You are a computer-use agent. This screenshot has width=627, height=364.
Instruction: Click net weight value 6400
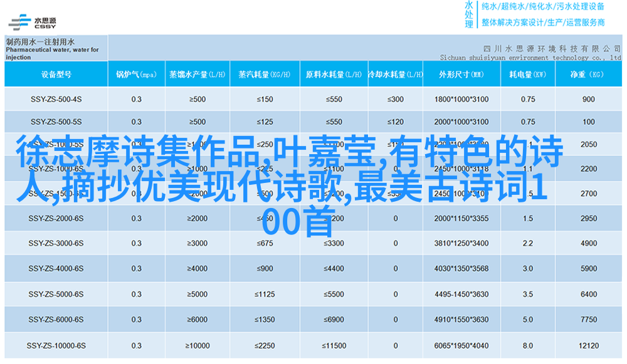tap(589, 294)
